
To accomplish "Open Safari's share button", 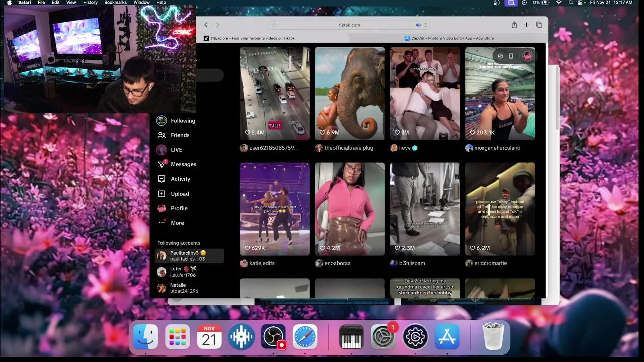I will pyautogui.click(x=514, y=25).
